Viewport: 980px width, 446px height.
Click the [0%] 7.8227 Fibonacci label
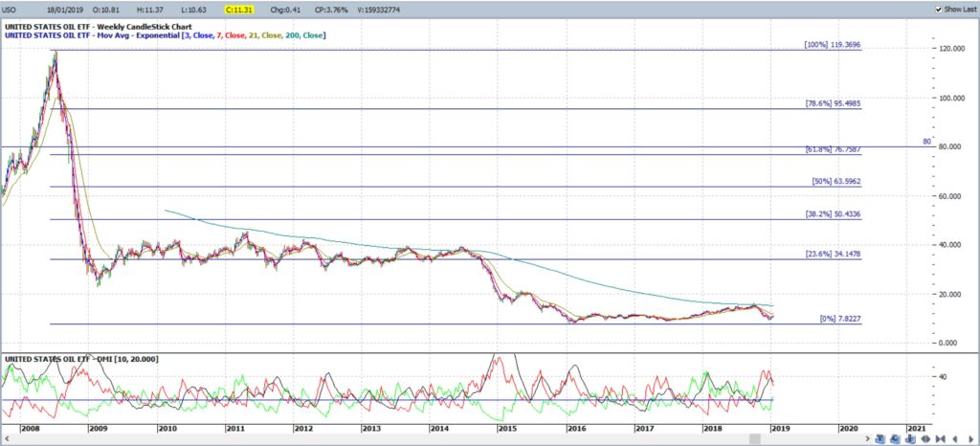840,319
